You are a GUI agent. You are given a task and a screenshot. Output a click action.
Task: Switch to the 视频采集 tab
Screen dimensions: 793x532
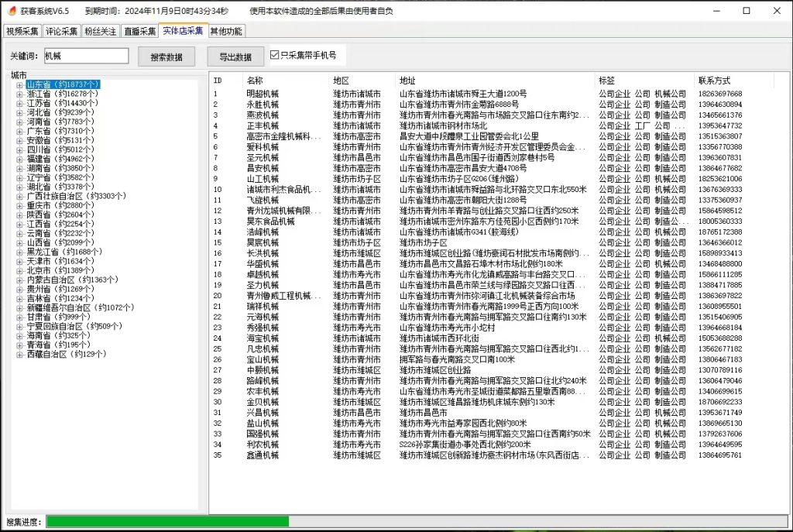point(22,32)
